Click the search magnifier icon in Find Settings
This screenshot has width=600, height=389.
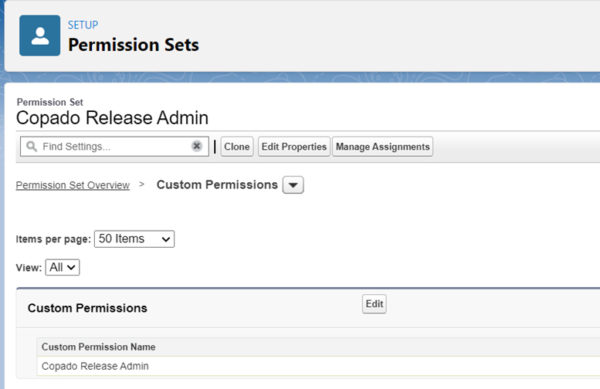pyautogui.click(x=31, y=146)
